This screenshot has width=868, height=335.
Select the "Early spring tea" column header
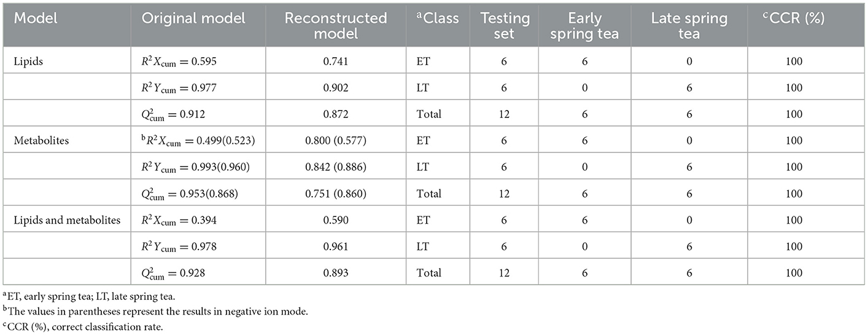click(x=584, y=26)
